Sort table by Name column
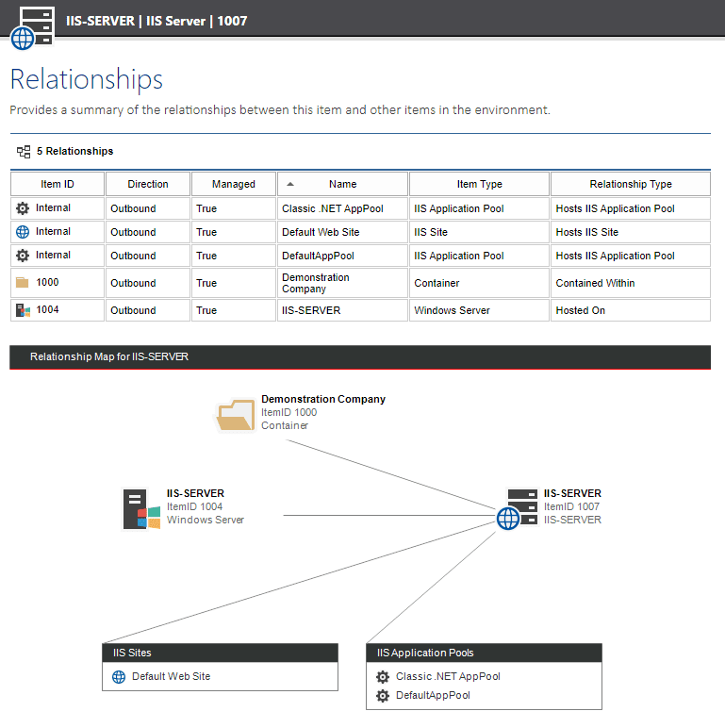Image resolution: width=725 pixels, height=728 pixels. [x=342, y=184]
